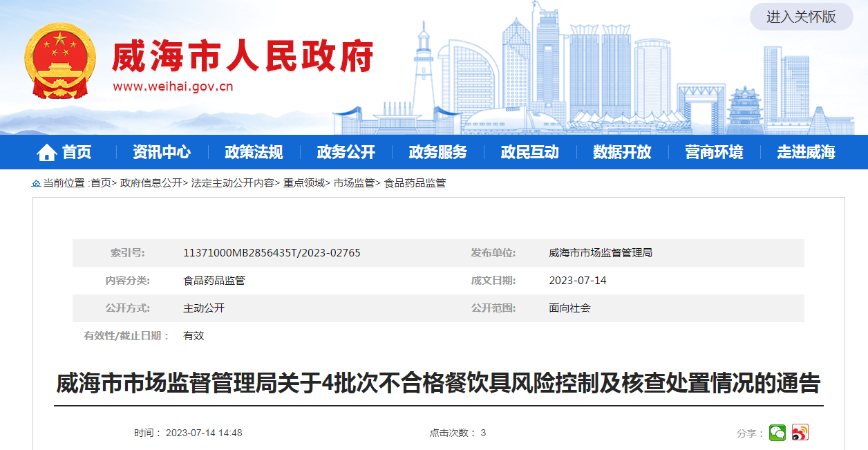The image size is (868, 450).
Task: Click the 索引号 label
Action: point(128,253)
